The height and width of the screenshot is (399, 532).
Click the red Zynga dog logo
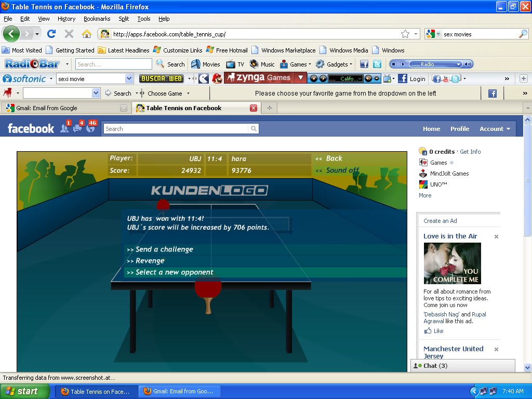pos(7,92)
